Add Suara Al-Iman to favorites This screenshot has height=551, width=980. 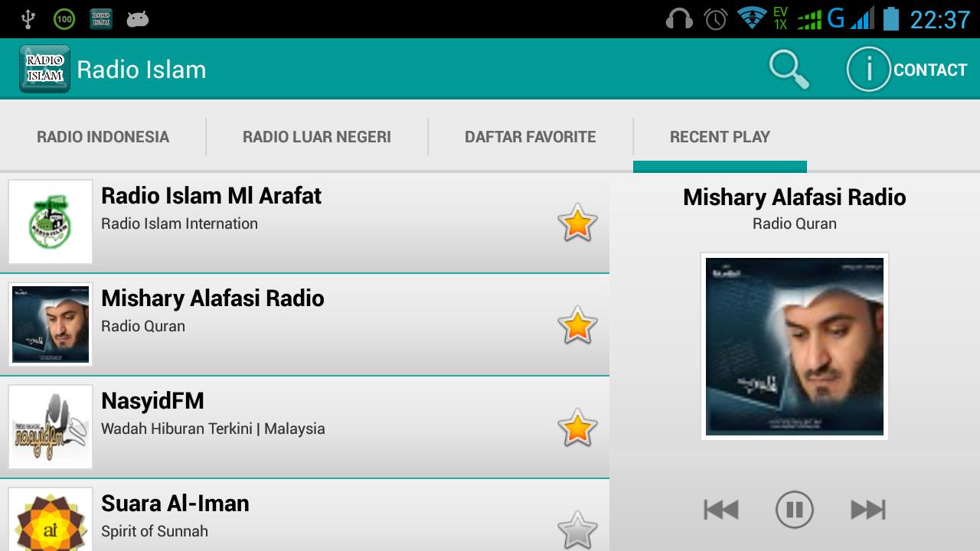(577, 530)
